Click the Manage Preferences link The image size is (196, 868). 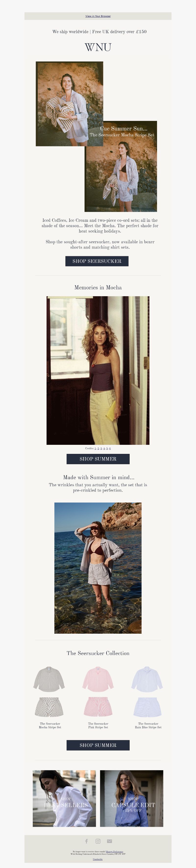click(115, 852)
